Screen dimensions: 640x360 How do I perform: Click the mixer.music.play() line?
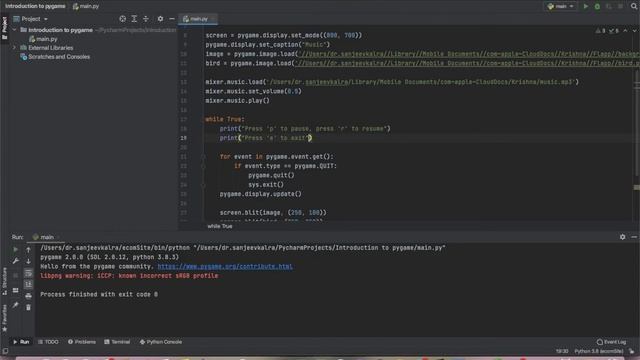(238, 100)
